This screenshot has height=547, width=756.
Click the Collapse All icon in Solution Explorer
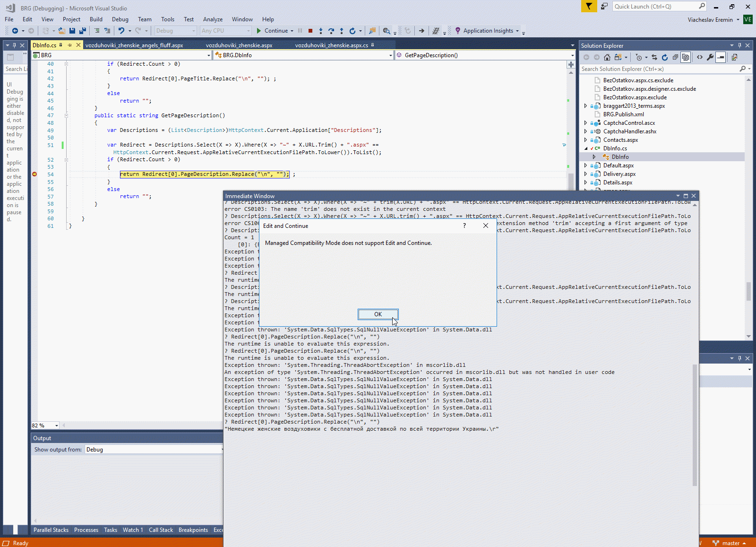[x=675, y=57]
